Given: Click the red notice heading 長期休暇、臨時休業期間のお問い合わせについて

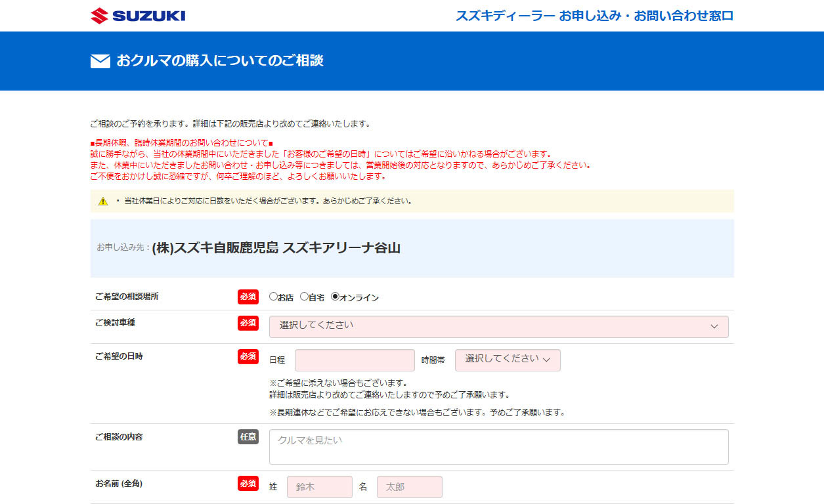Looking at the screenshot, I should [182, 143].
